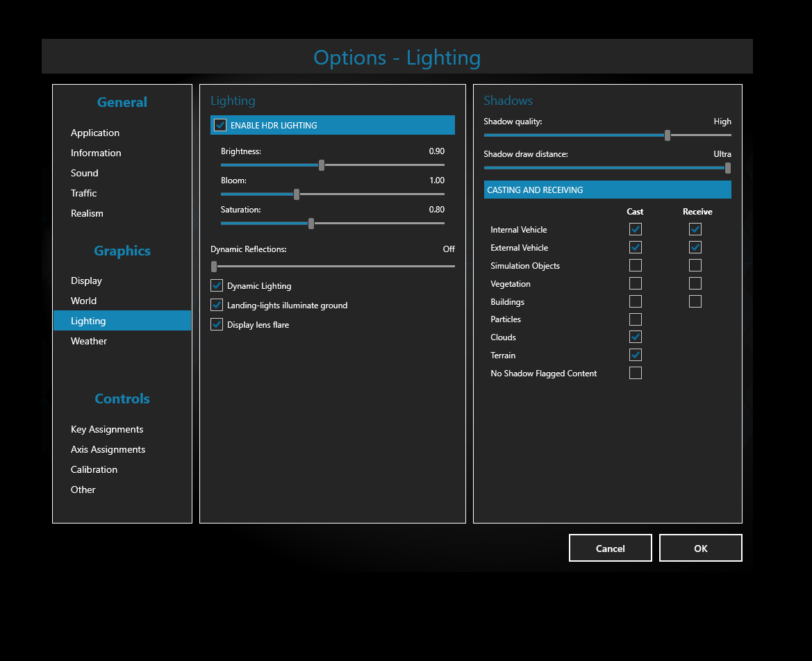Go to Realism options

click(x=87, y=214)
